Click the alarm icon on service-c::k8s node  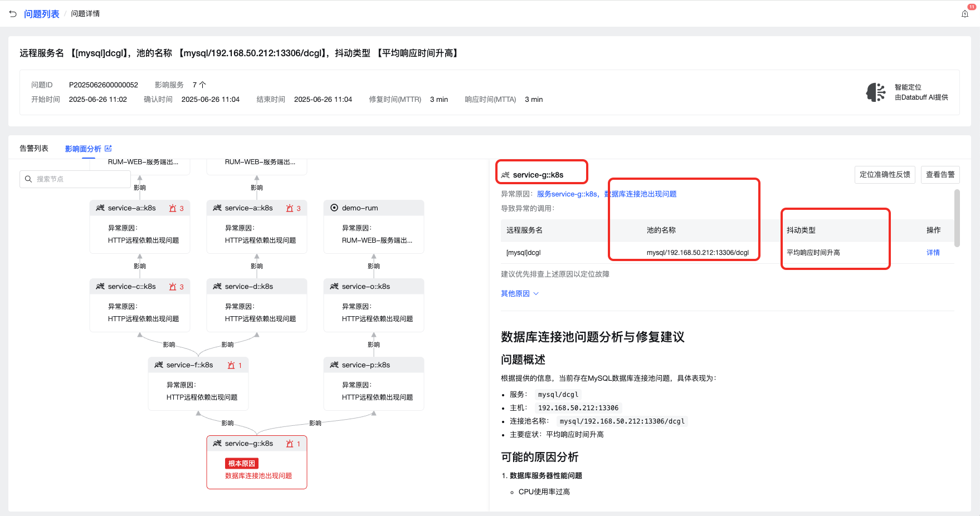pos(173,287)
